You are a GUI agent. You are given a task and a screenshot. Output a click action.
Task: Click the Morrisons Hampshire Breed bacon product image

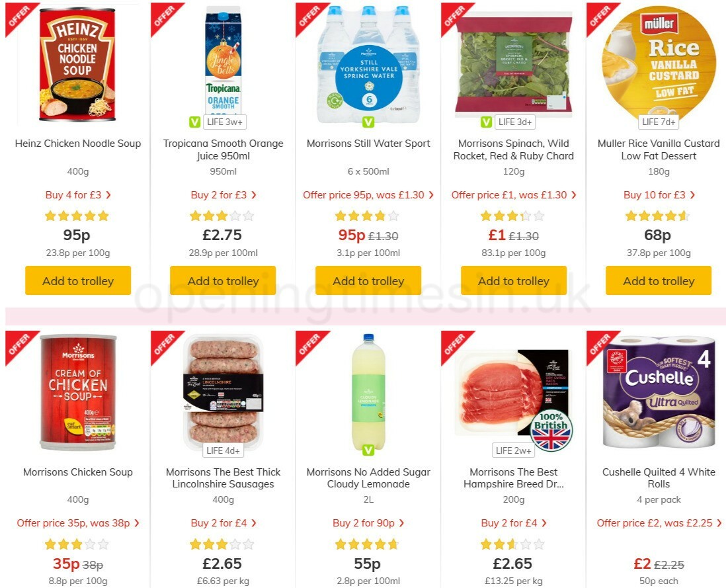coord(514,393)
